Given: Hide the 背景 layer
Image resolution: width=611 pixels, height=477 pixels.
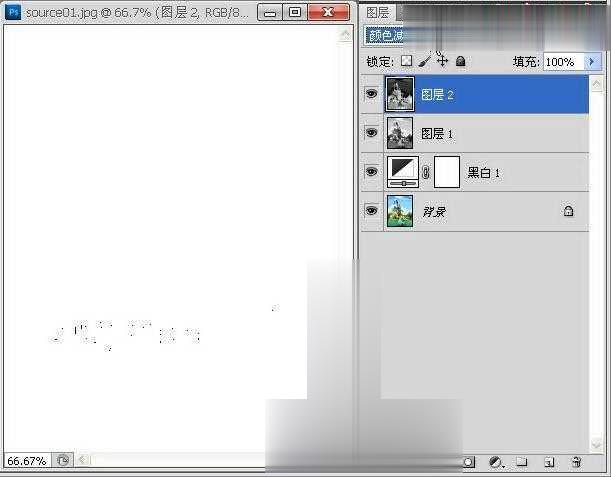Looking at the screenshot, I should pos(371,210).
